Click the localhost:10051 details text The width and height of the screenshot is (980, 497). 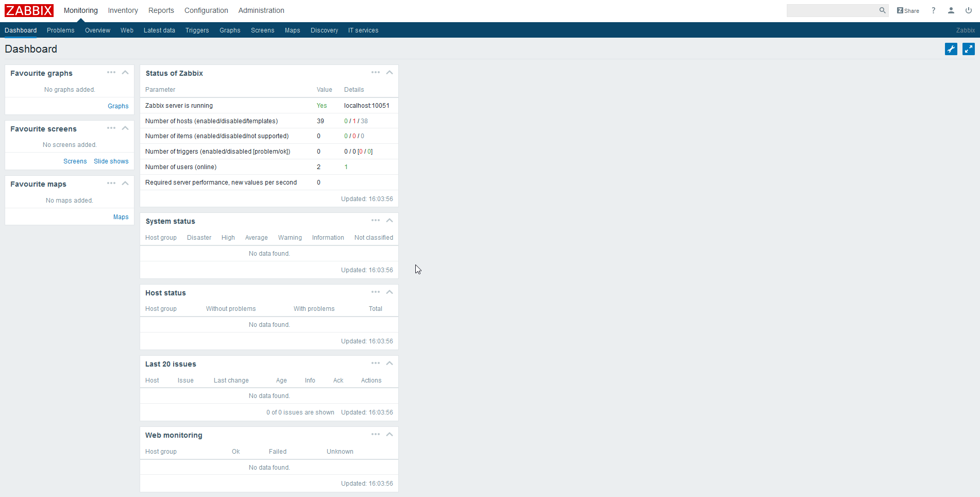tap(367, 106)
